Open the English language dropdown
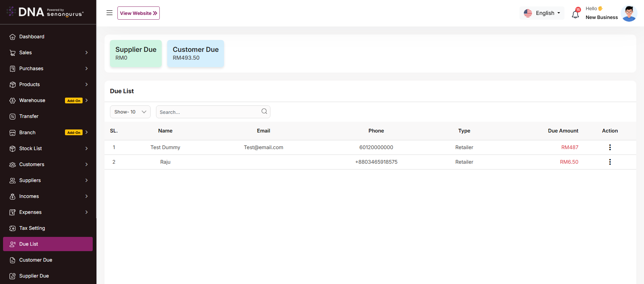644x284 pixels. click(542, 13)
